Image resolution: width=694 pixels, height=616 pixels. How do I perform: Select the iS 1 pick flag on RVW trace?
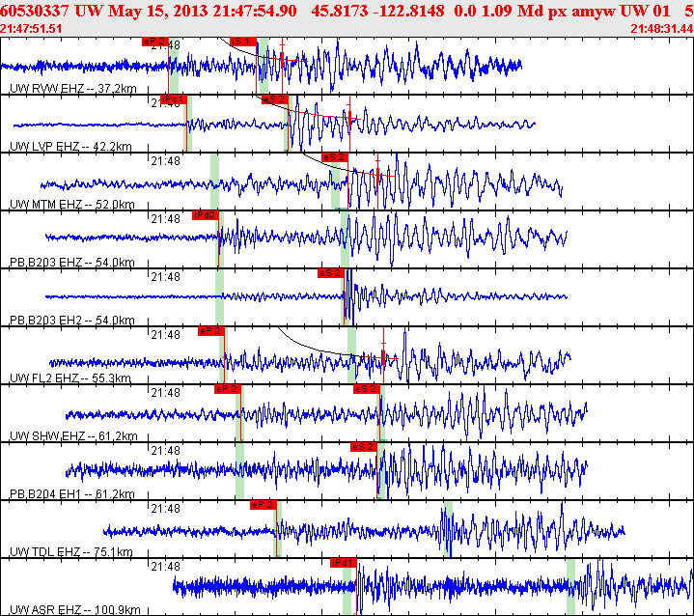[x=243, y=42]
